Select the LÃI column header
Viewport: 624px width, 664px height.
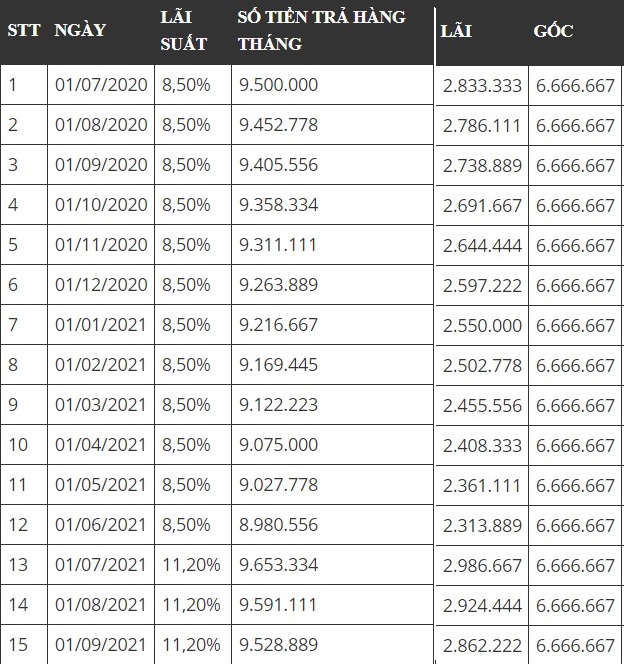(456, 31)
